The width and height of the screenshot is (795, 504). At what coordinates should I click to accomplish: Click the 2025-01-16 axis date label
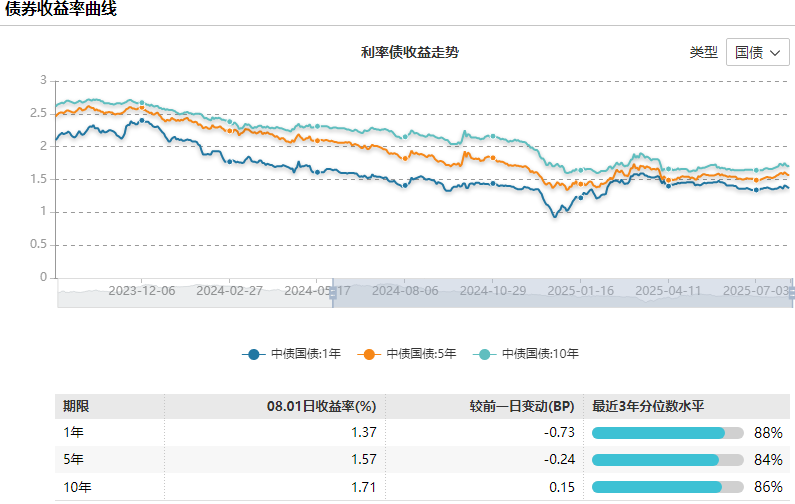(581, 291)
